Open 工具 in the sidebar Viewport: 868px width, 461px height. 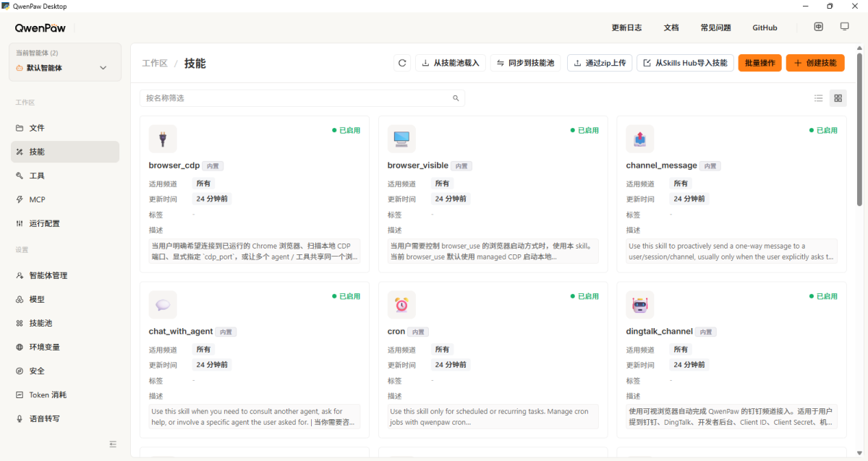(37, 176)
